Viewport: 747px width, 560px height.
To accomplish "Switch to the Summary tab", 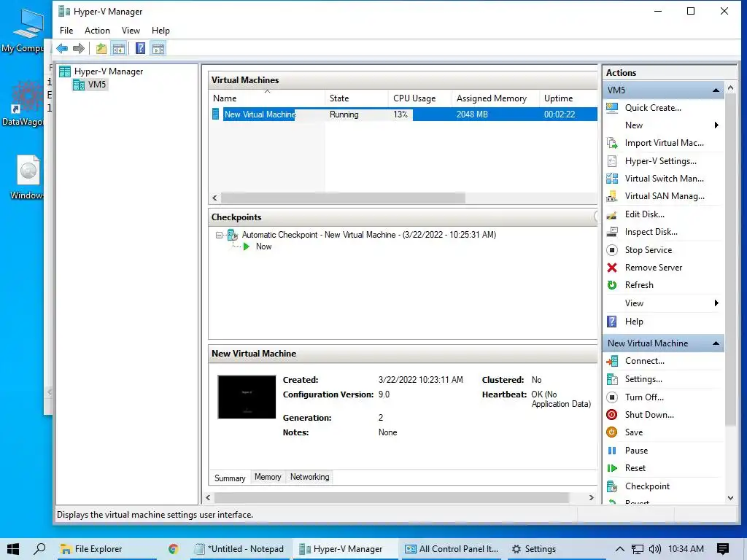I will [x=230, y=478].
